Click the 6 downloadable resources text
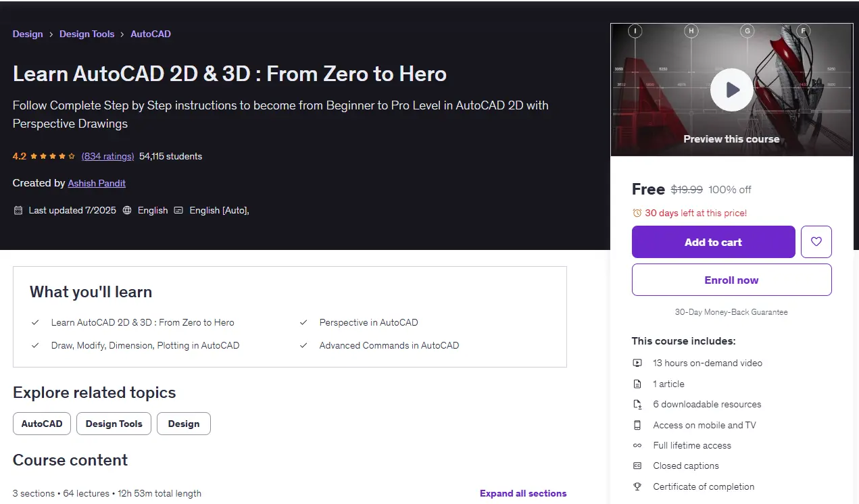 (707, 404)
